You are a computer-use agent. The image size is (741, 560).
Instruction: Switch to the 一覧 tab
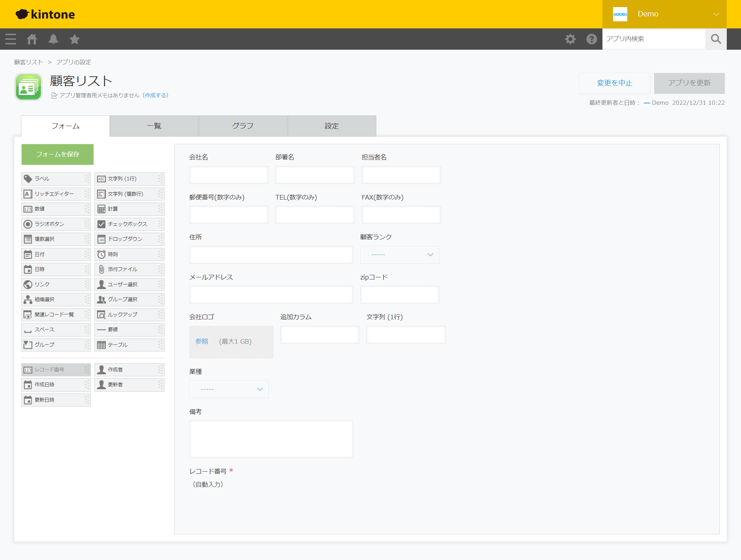click(x=154, y=126)
